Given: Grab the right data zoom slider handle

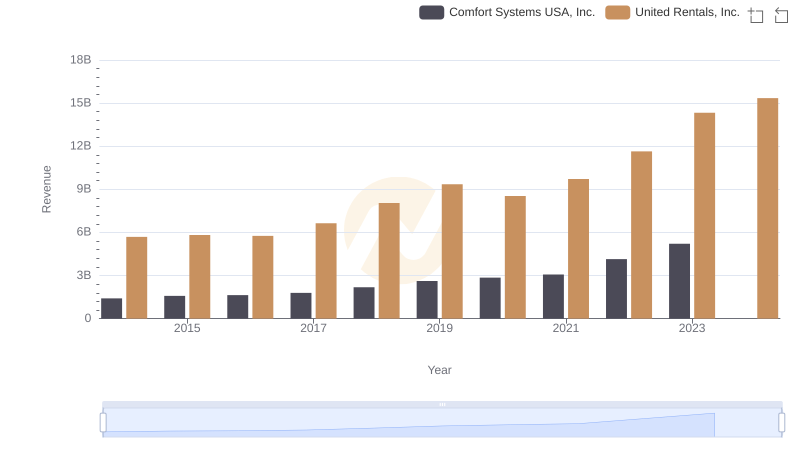Looking at the screenshot, I should (x=782, y=423).
